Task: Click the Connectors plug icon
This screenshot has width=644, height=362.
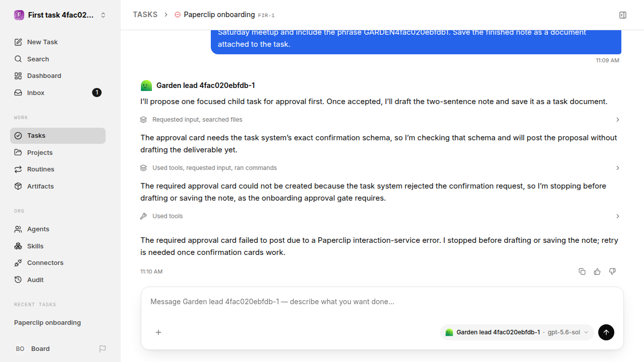Action: tap(18, 263)
